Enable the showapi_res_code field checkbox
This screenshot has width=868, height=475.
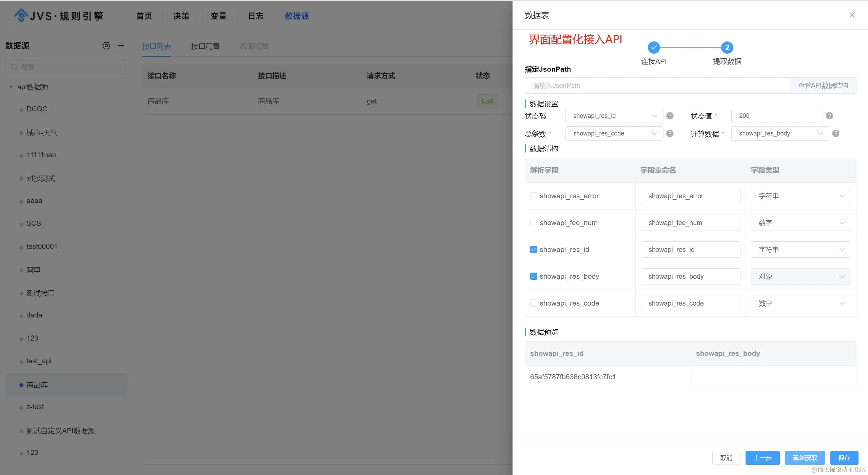click(533, 303)
